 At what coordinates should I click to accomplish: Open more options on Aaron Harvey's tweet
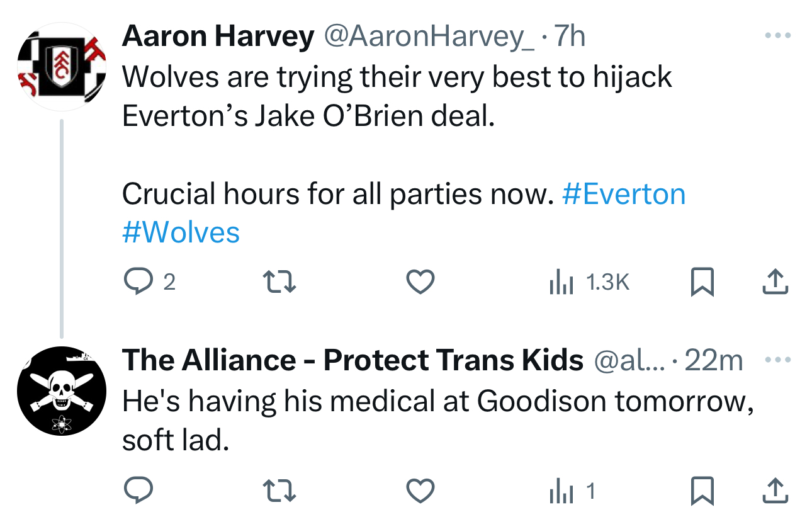tap(777, 35)
